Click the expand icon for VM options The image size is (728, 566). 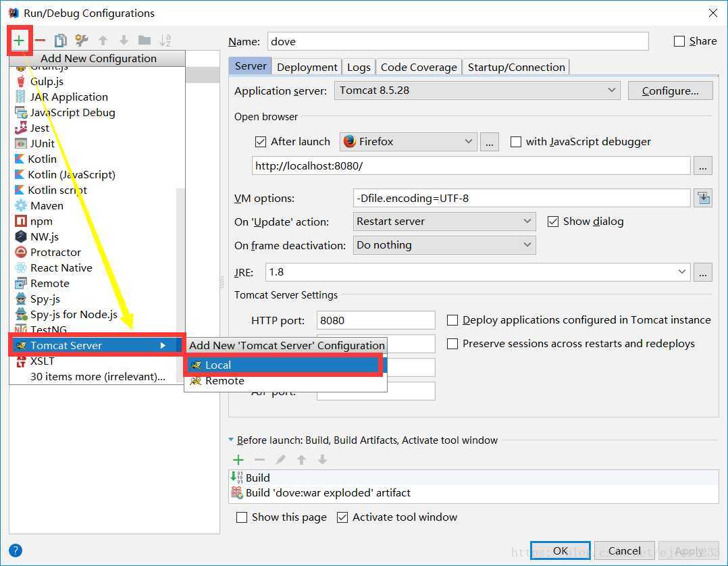coord(703,199)
